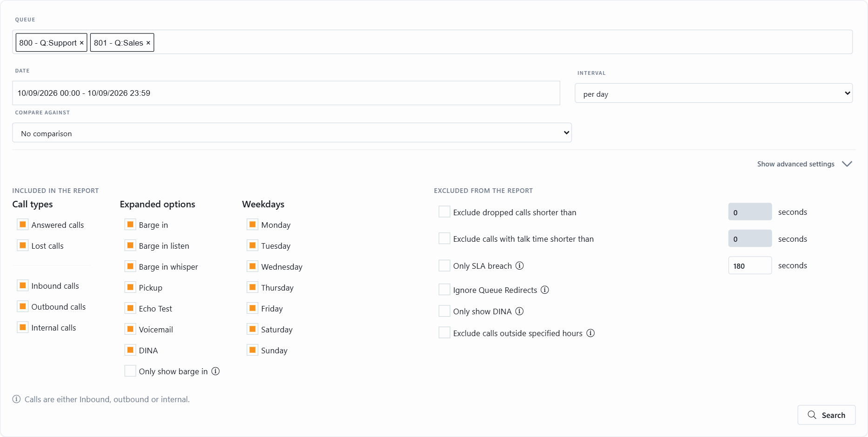
Task: Toggle the Voicemail expanded option
Action: (130, 329)
